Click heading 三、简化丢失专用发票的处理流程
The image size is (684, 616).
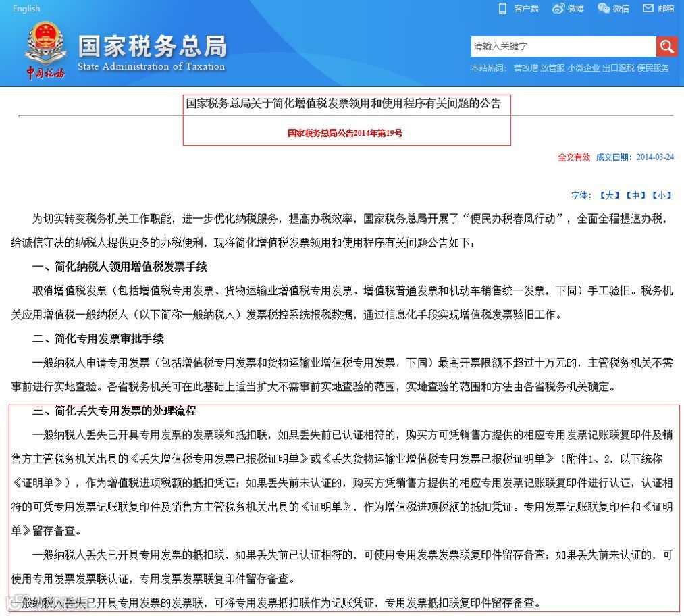coord(114,411)
